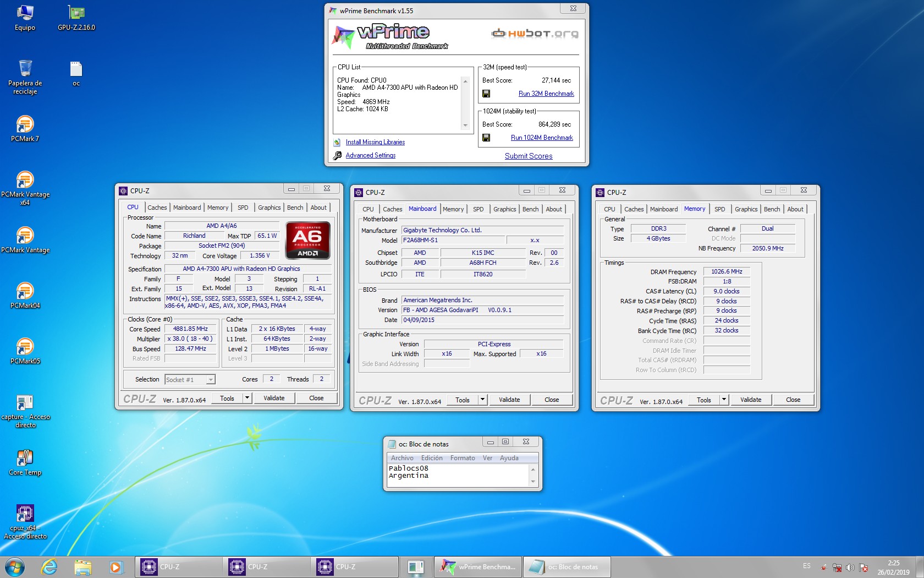This screenshot has width=924, height=578.
Task: Click the save icon for 1024M score
Action: tap(486, 138)
